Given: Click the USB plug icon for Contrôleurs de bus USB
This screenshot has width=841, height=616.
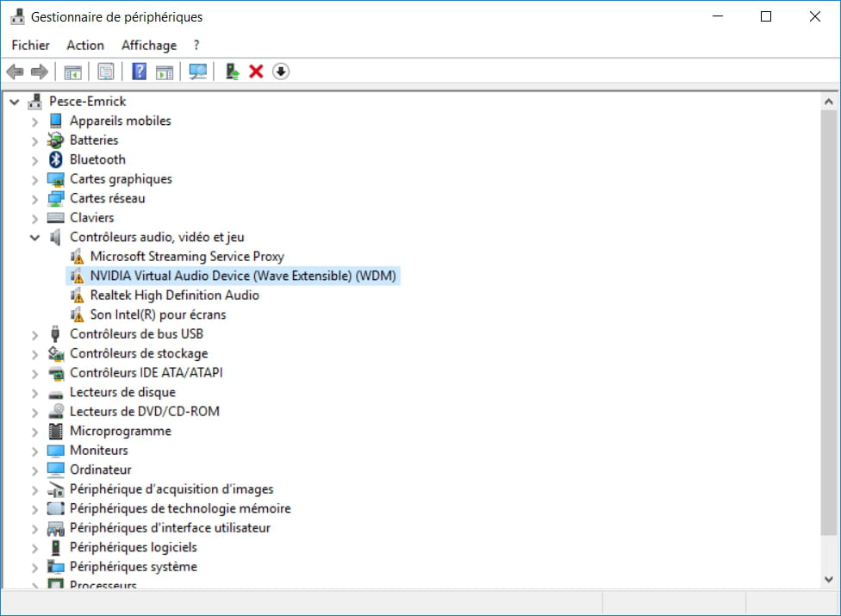Looking at the screenshot, I should point(55,334).
